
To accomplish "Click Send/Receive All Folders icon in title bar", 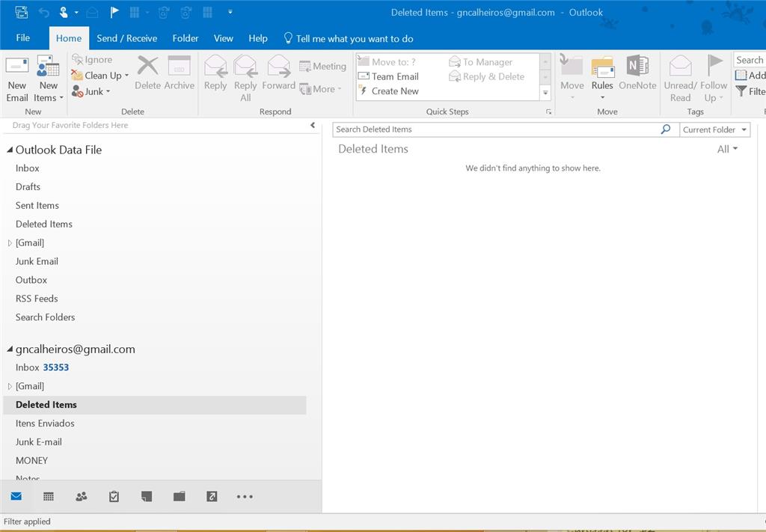I will [22, 12].
